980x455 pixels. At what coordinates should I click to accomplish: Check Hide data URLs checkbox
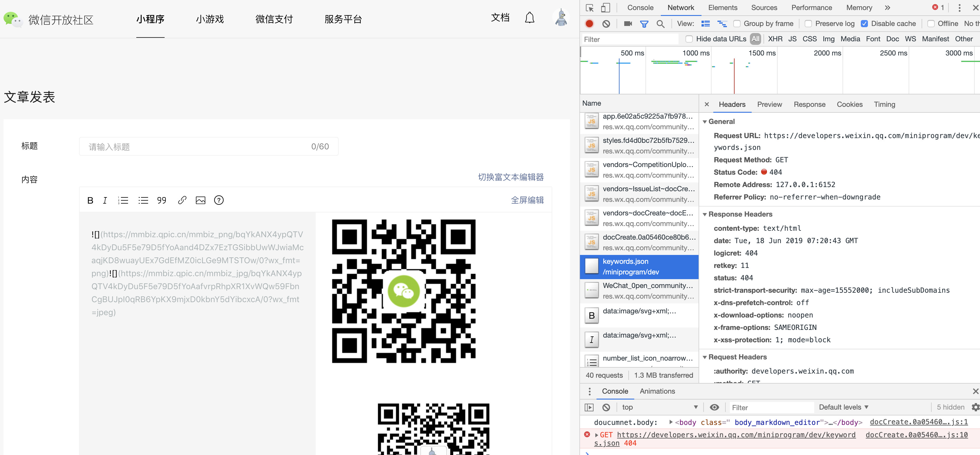tap(689, 39)
